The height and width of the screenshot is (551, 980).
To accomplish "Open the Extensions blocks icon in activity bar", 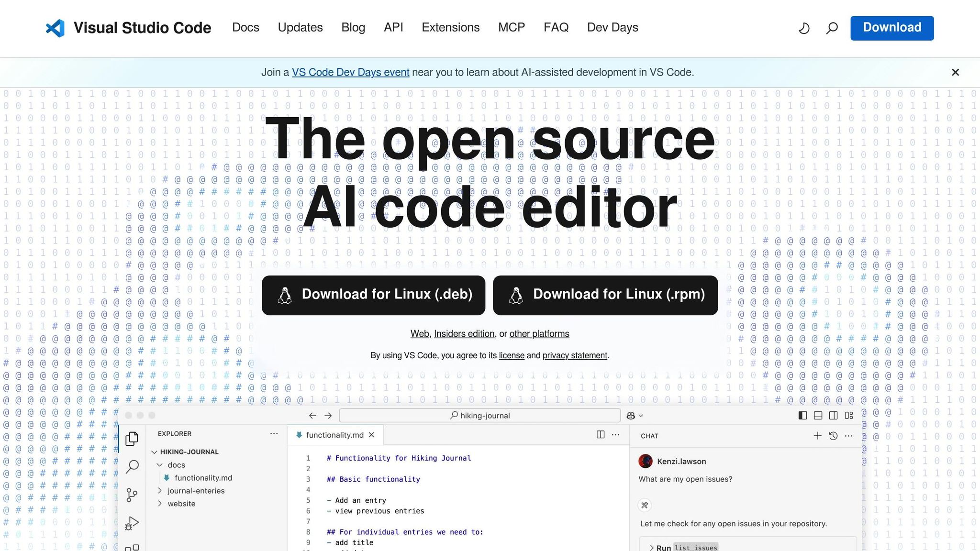I will (132, 548).
